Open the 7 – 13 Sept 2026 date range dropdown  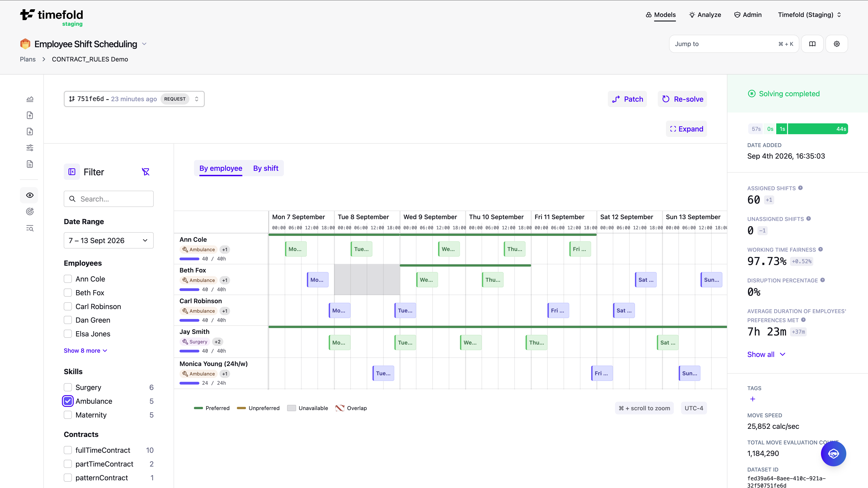[108, 240]
